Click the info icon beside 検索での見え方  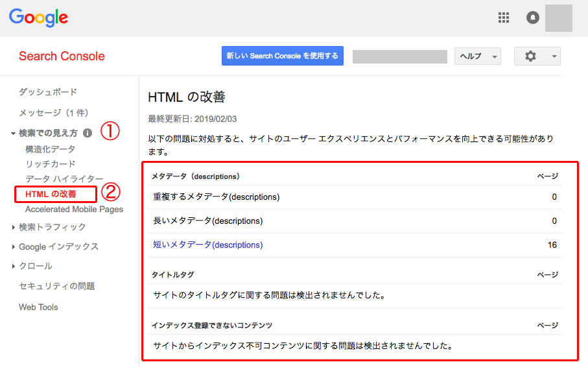pyautogui.click(x=88, y=133)
